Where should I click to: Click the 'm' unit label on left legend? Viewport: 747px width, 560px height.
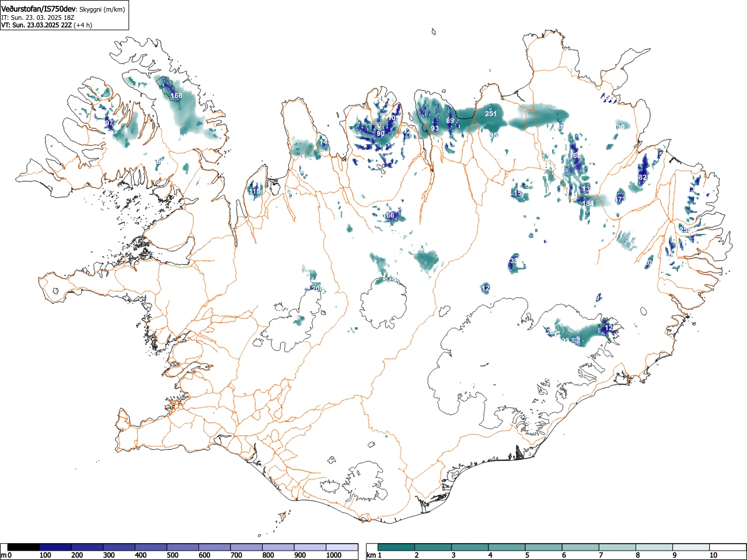(x=4, y=555)
